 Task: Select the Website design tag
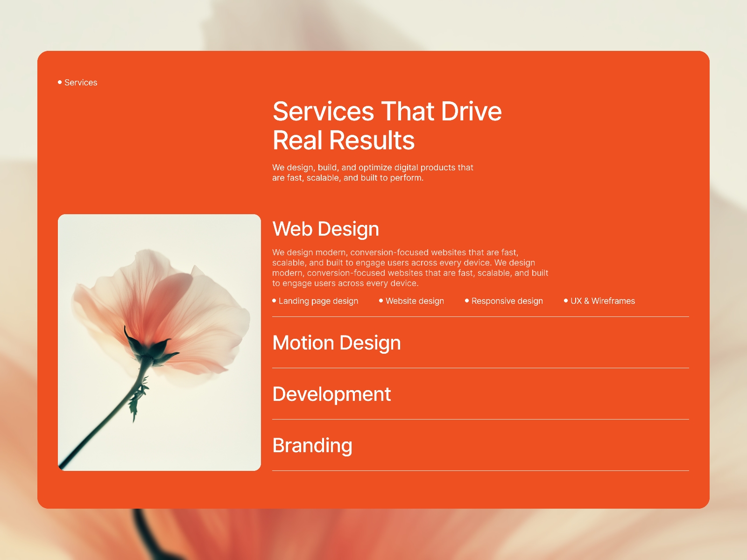pos(411,301)
